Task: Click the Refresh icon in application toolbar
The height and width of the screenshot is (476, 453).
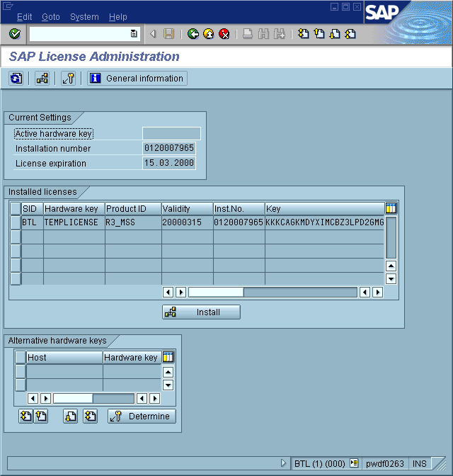Action: click(16, 79)
